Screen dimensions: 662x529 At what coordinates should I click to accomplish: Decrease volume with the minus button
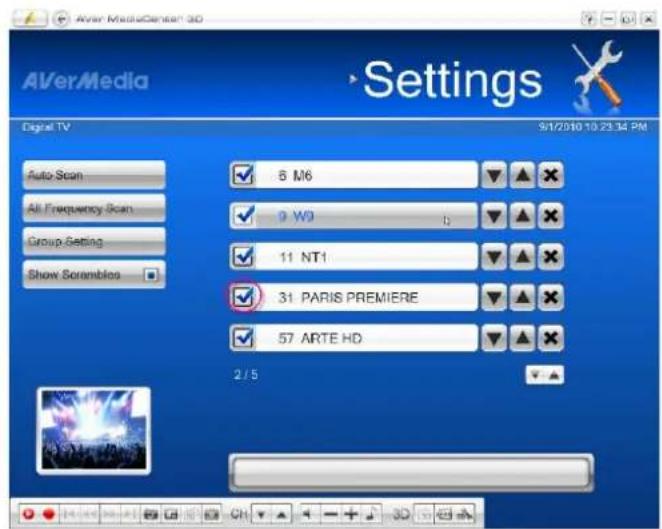(330, 514)
